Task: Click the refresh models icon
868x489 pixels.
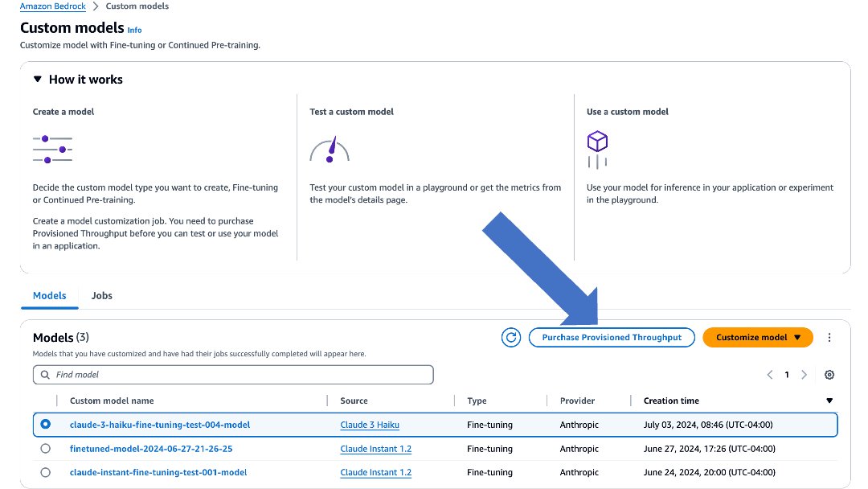Action: 511,338
